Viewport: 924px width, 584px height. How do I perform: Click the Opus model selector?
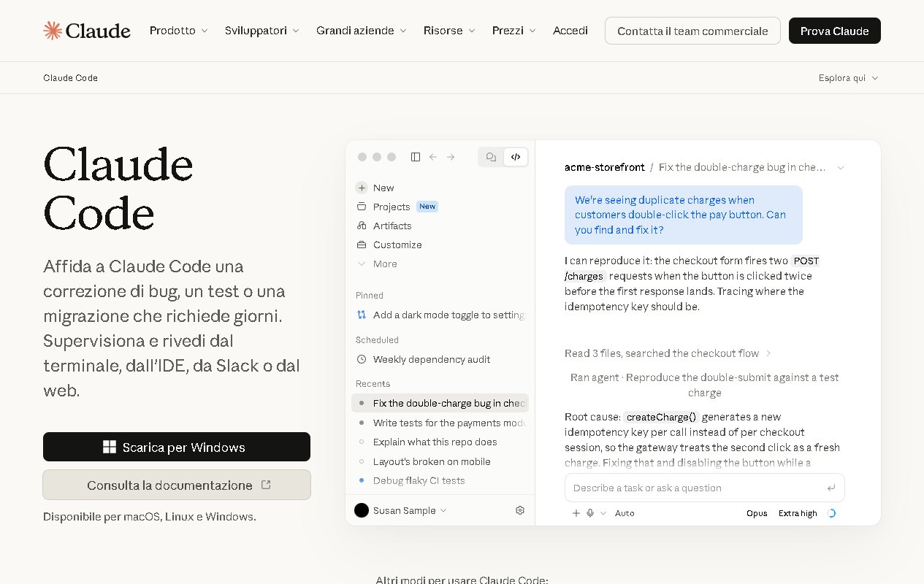pyautogui.click(x=757, y=513)
